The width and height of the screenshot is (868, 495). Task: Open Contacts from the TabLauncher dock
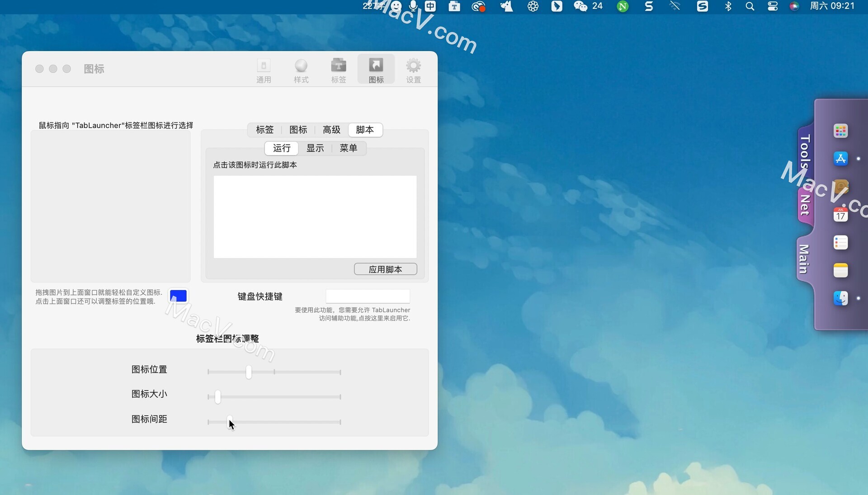coord(840,187)
